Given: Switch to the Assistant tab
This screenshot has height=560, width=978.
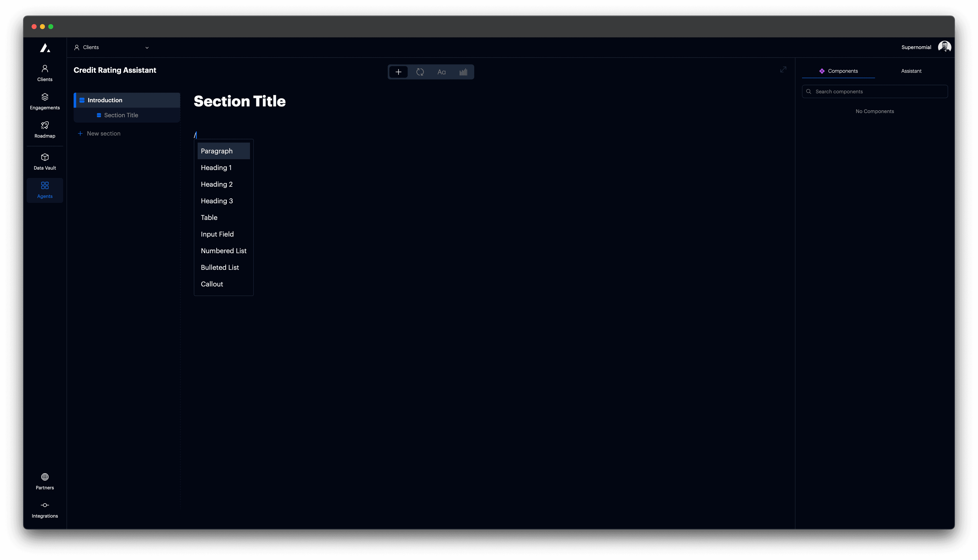Looking at the screenshot, I should [x=911, y=71].
